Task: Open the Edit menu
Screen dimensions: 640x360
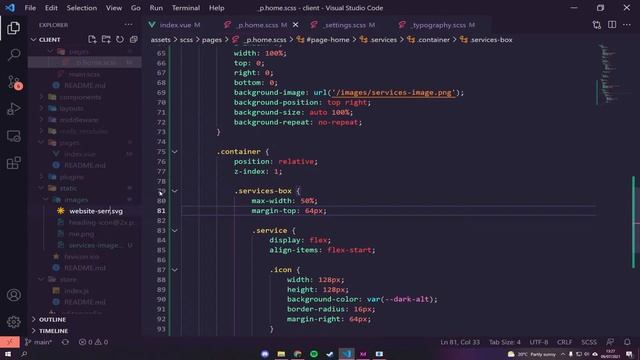Action: click(51, 8)
